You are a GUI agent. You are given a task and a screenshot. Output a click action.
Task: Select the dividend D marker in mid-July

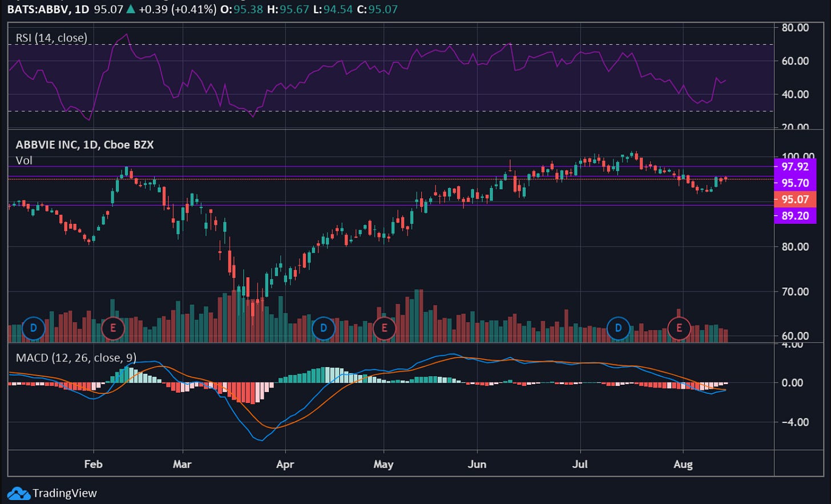pyautogui.click(x=618, y=328)
